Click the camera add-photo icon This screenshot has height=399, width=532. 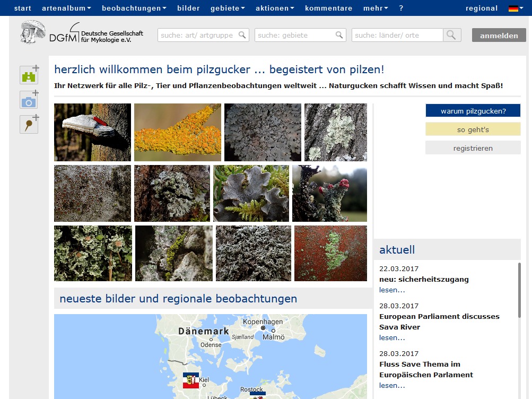pyautogui.click(x=29, y=101)
